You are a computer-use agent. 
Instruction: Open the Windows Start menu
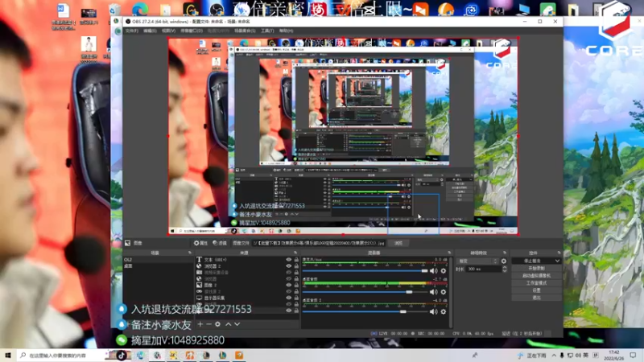(x=8, y=356)
